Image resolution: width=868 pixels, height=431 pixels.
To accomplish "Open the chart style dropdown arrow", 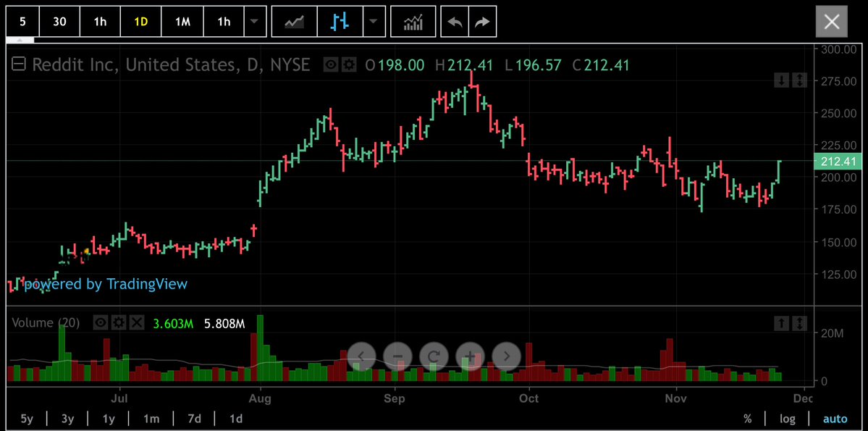I will point(374,21).
